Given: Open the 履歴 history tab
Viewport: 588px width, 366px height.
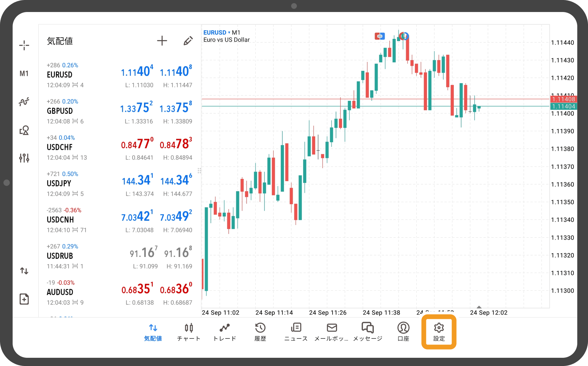Looking at the screenshot, I should 260,332.
